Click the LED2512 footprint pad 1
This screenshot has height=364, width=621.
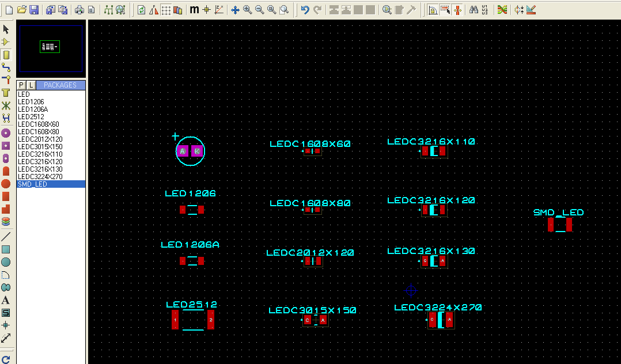pyautogui.click(x=175, y=320)
